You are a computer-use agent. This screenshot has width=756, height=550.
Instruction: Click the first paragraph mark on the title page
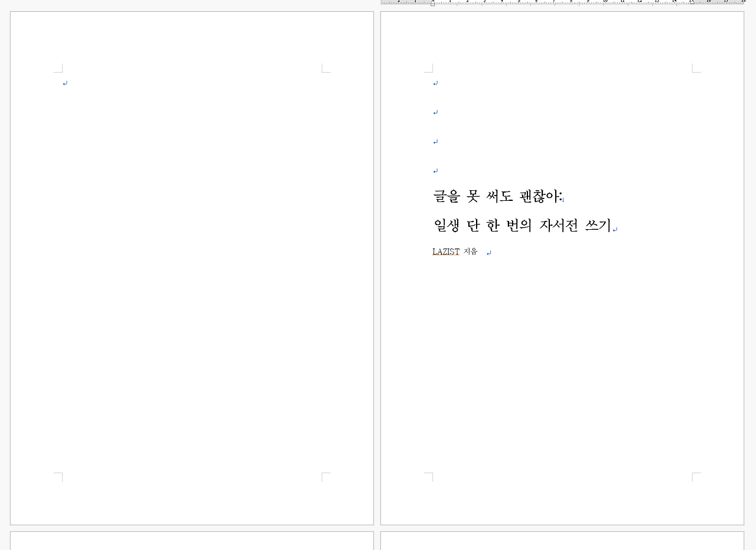435,83
